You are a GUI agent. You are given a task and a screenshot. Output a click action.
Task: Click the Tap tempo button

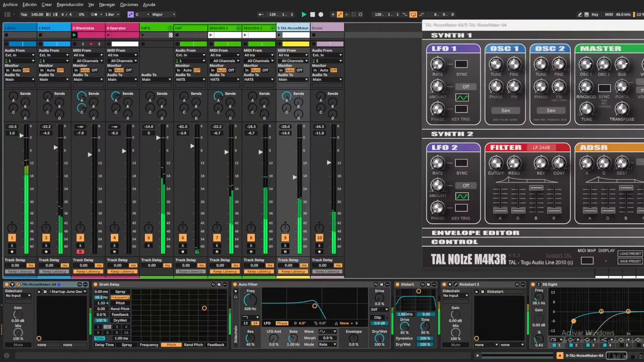pos(24,14)
